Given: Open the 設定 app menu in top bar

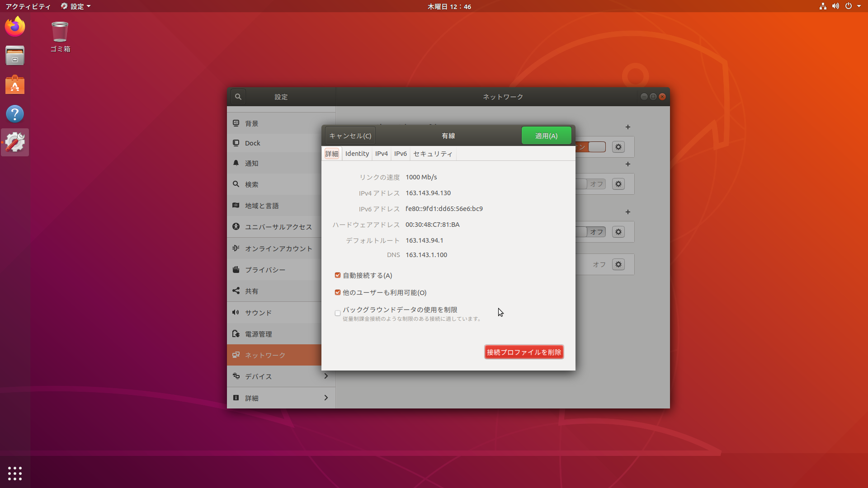Looking at the screenshot, I should tap(75, 6).
